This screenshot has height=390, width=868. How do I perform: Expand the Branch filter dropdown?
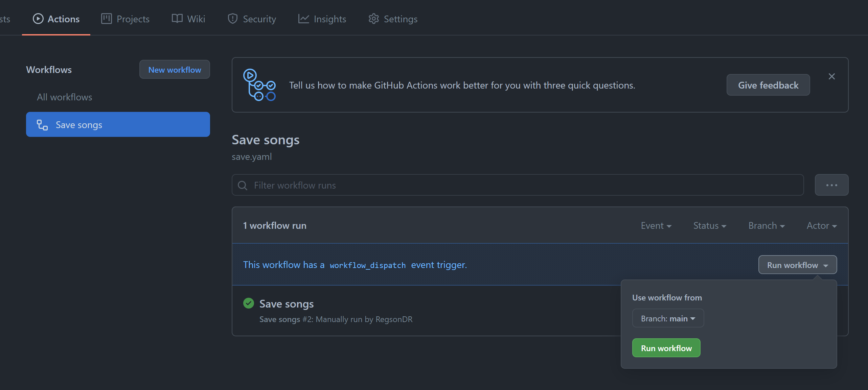click(766, 226)
